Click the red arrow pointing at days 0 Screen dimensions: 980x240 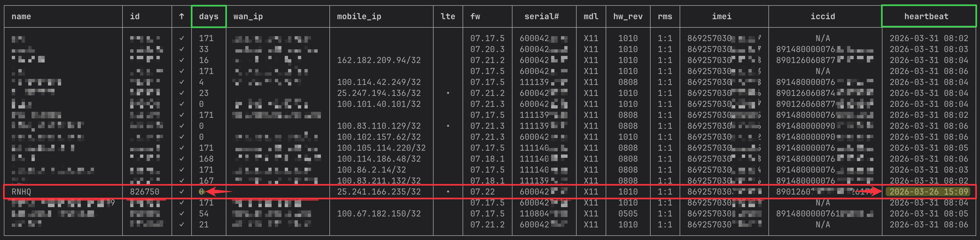coord(219,192)
